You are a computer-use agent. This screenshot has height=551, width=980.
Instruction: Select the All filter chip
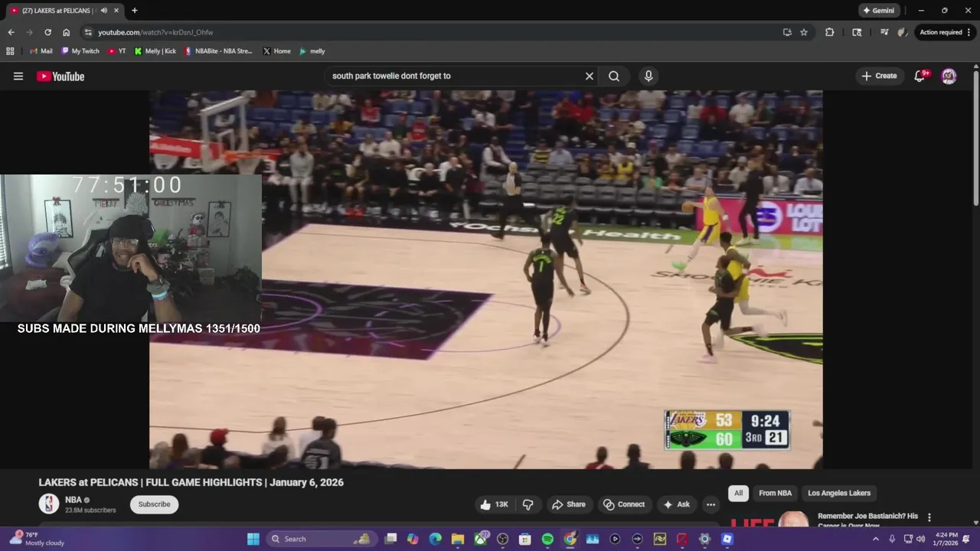(x=738, y=493)
